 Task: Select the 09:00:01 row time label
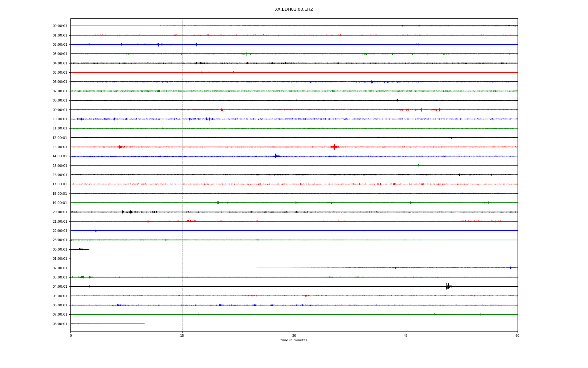(60, 110)
